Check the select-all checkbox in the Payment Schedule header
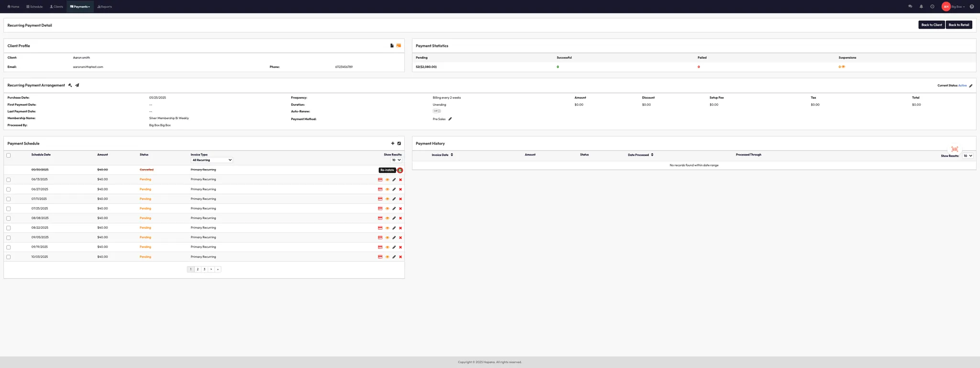The image size is (980, 368). [9, 156]
